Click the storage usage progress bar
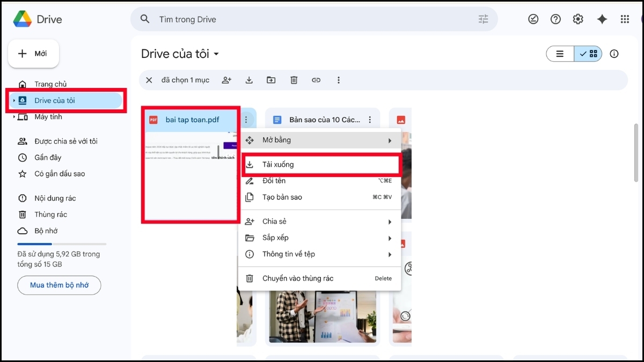 pyautogui.click(x=62, y=244)
